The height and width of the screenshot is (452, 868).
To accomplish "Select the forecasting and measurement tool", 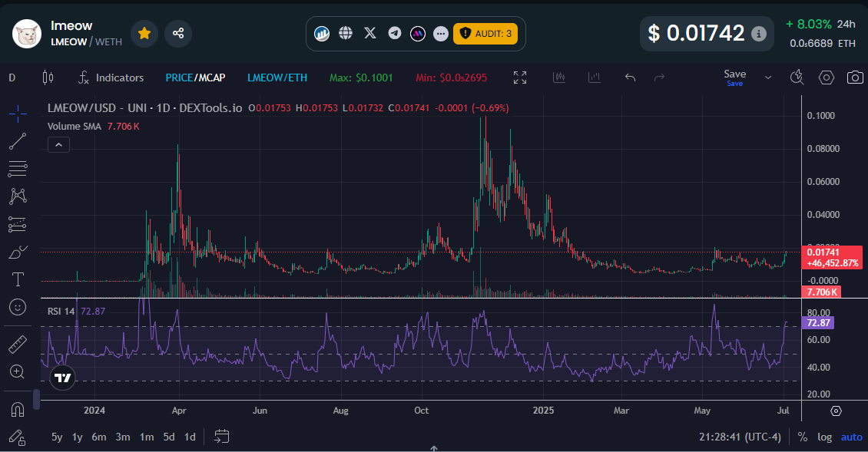I will tap(18, 224).
